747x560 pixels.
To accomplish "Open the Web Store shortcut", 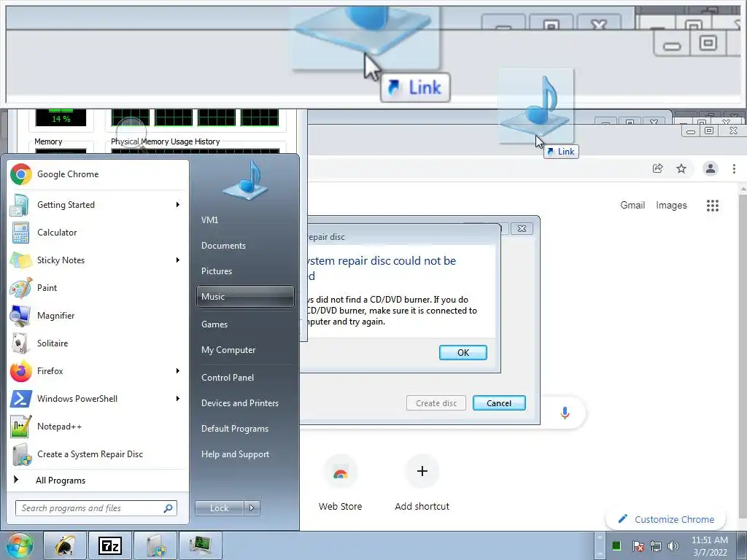I will pyautogui.click(x=340, y=483).
